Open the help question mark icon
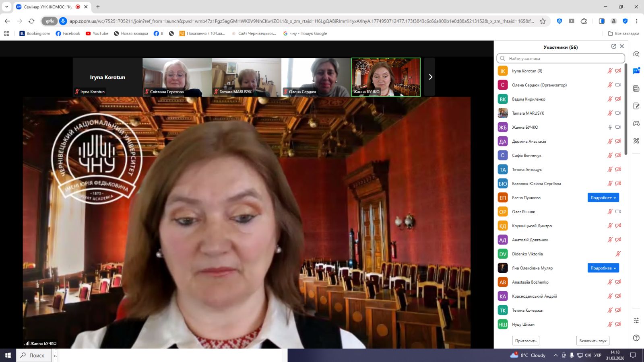This screenshot has width=644, height=362. [x=636, y=338]
